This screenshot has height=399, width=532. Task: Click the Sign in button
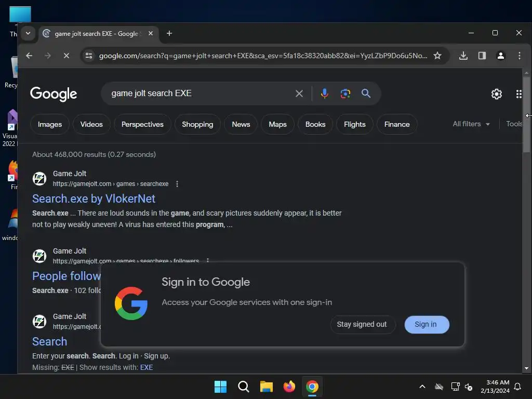pyautogui.click(x=427, y=324)
